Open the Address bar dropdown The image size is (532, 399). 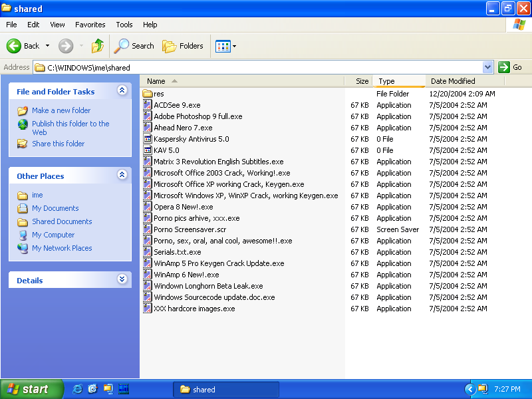click(x=487, y=67)
